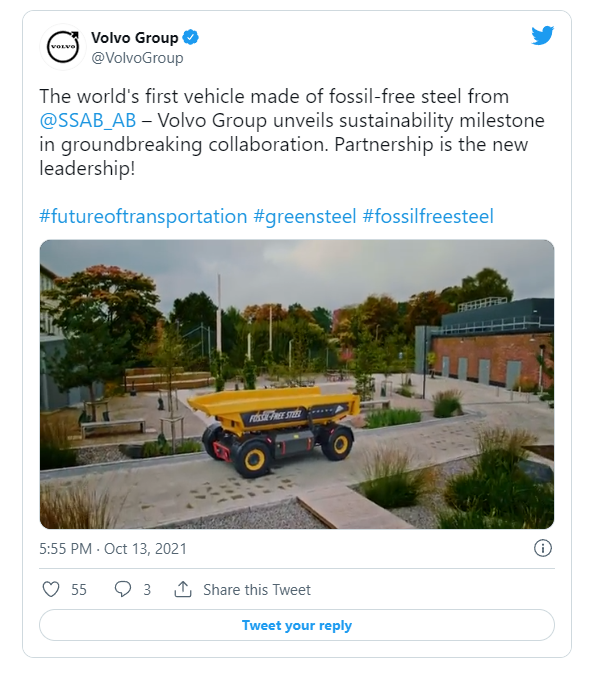Click the Share this Tweet label
The image size is (600, 676).
[x=256, y=590]
